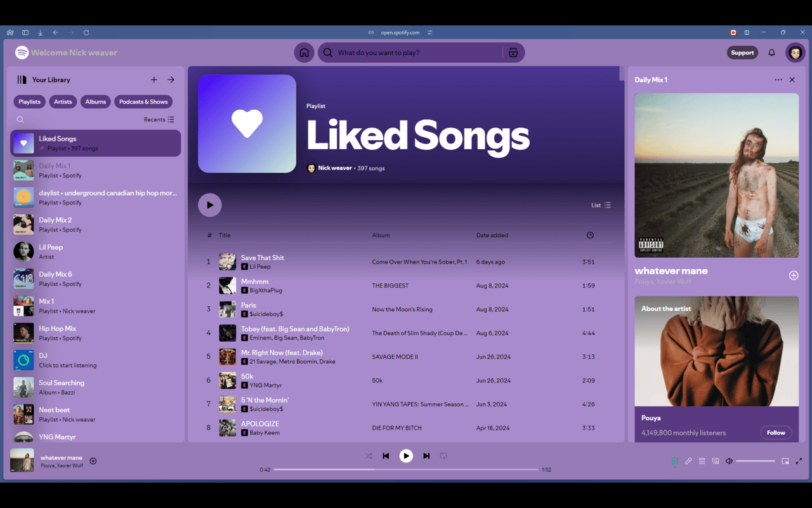Seek within the playback progress bar
This screenshot has height=508, width=812.
tap(406, 469)
